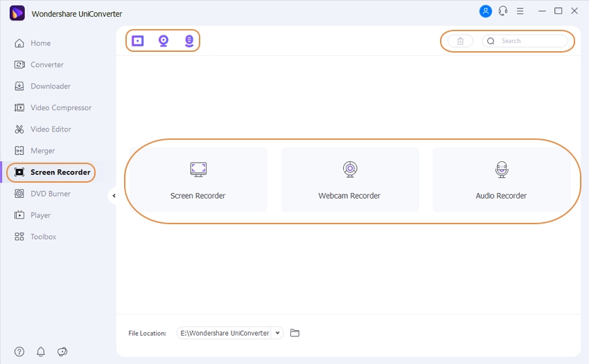Click the trash delete icon near search
Screen dimensions: 589x364
pos(460,41)
